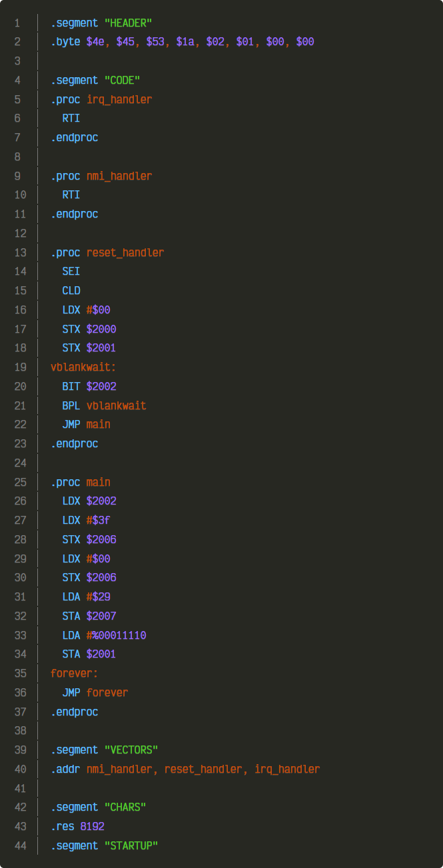The image size is (443, 868).
Task: Click the $1a byte value
Action: 185,42
